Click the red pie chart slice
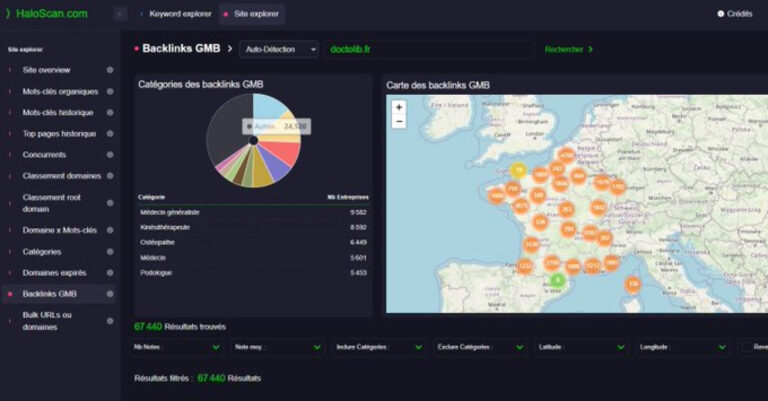 click(281, 150)
